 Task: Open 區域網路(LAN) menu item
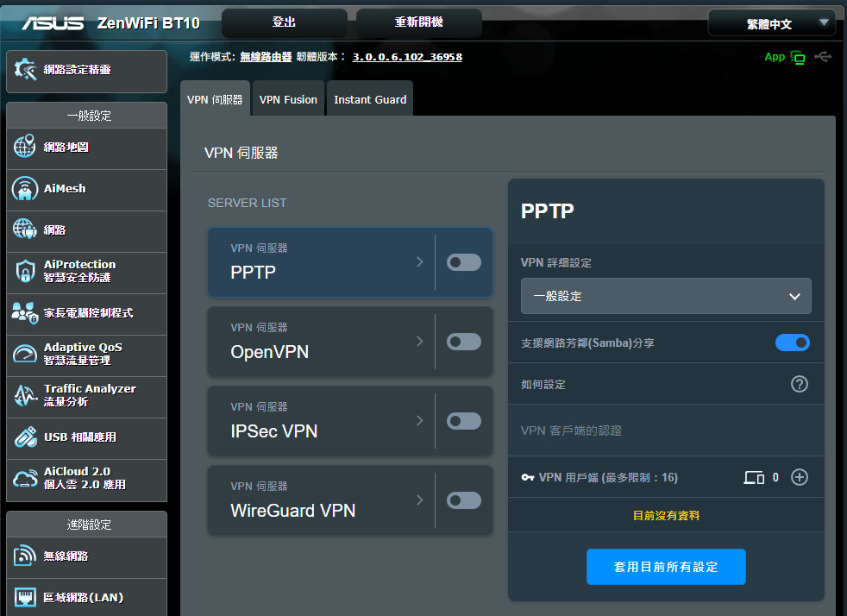87,598
